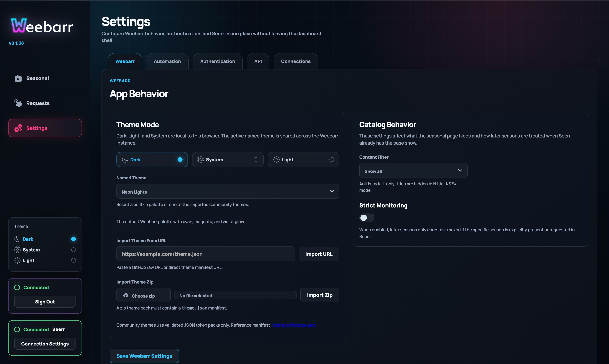Select System radio in sidebar Theme panel

(x=73, y=250)
